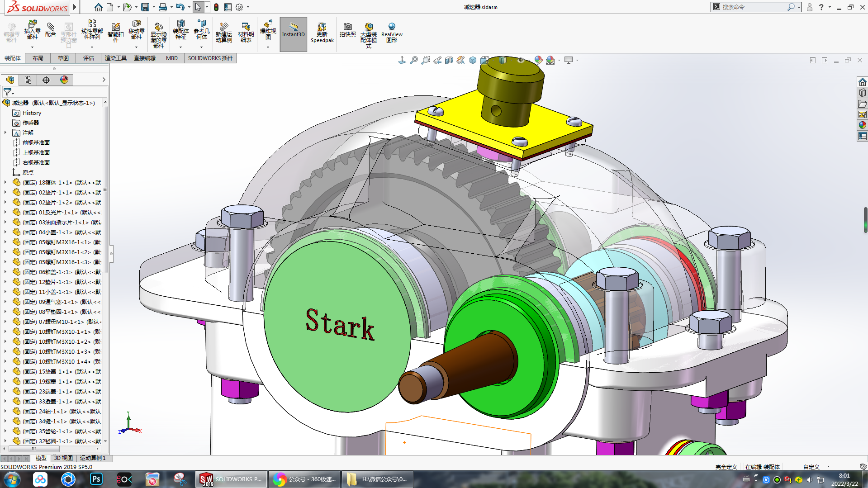Image resolution: width=868 pixels, height=488 pixels.
Task: Toggle Instant3D button
Action: pos(293,34)
